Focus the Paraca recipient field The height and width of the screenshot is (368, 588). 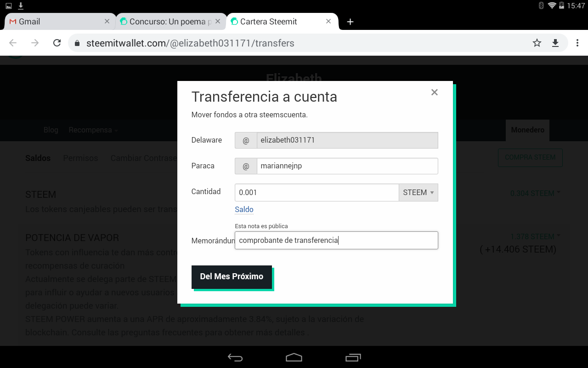click(347, 166)
